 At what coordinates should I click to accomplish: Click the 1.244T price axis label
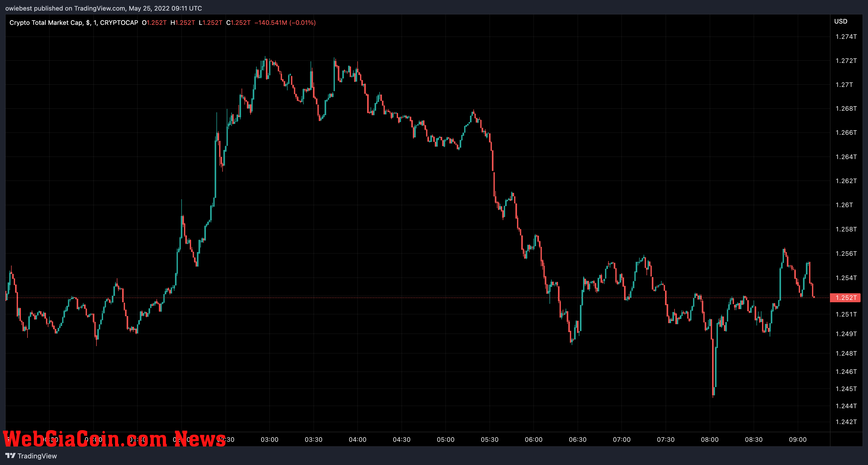(x=846, y=406)
